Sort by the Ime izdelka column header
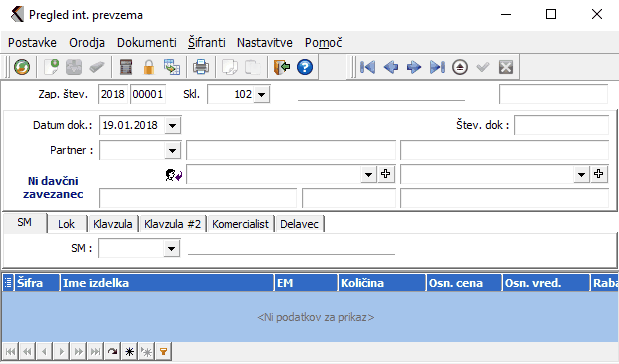 pyautogui.click(x=167, y=283)
